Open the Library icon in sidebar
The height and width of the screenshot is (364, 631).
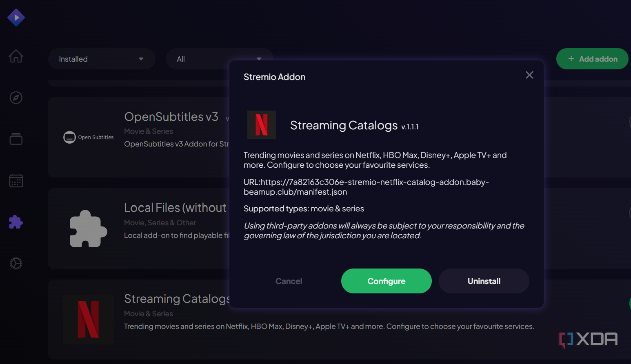point(16,139)
